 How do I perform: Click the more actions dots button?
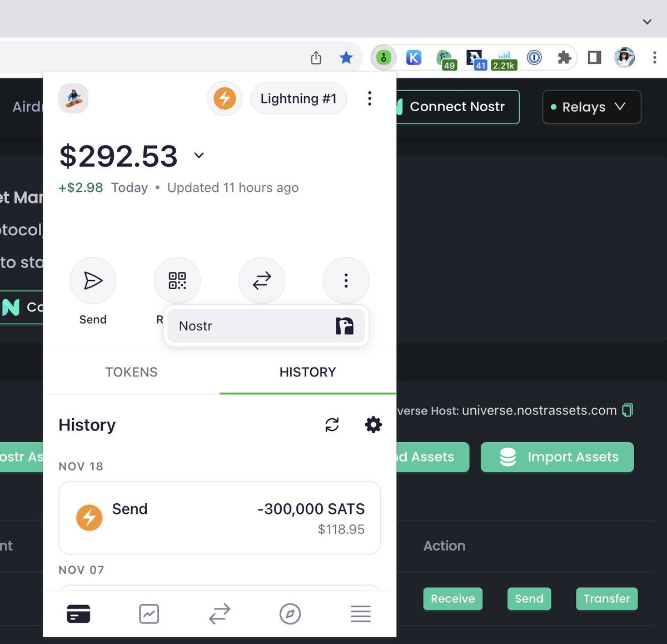coord(346,280)
